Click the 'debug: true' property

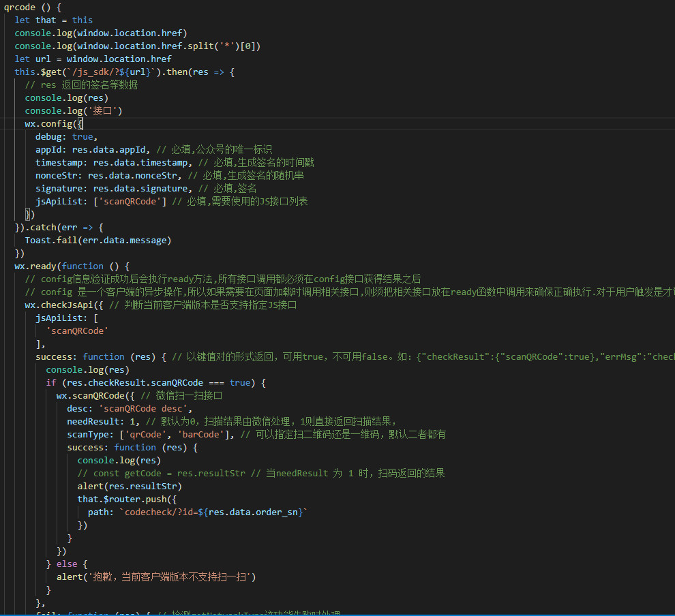(67, 136)
